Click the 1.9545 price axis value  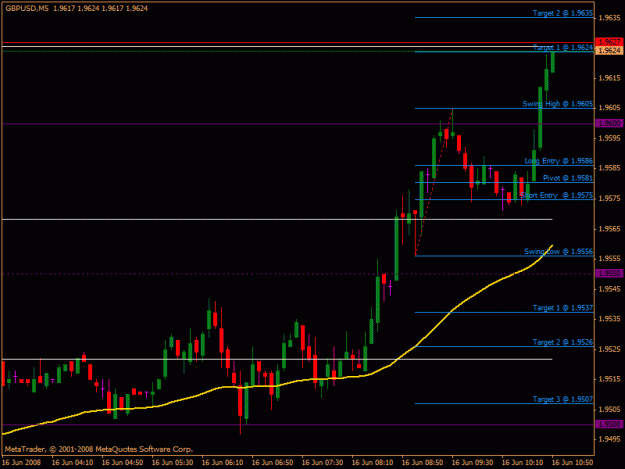tap(610, 289)
